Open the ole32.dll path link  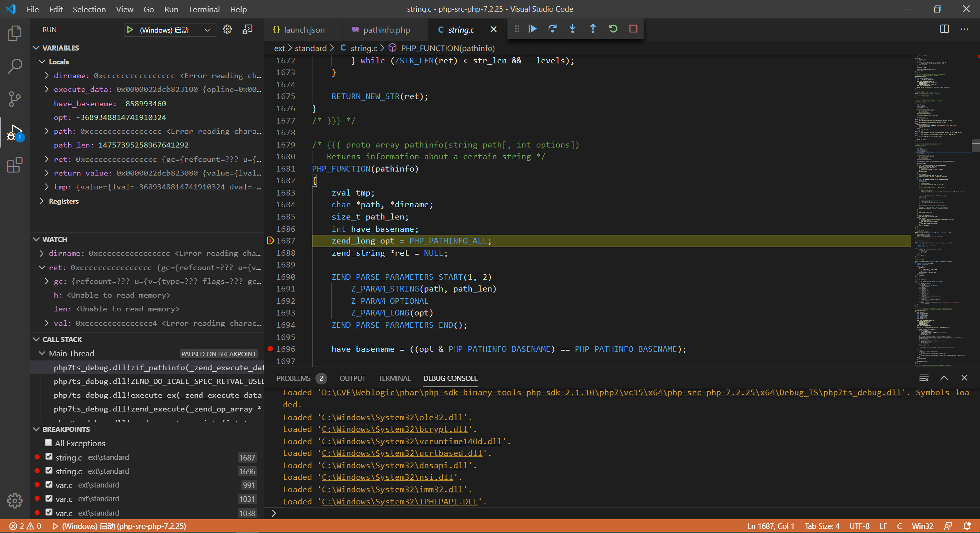click(x=392, y=417)
